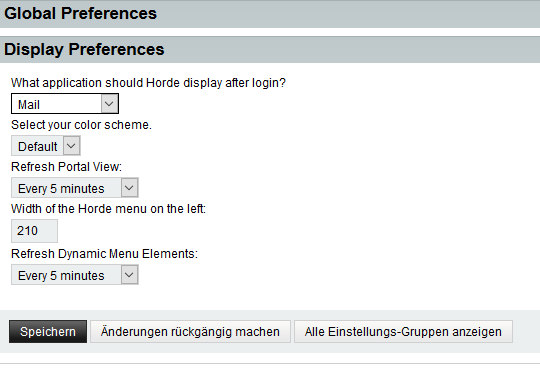
Task: Click the arrow icon under Refresh Dynamic Menu Elements
Action: coord(129,275)
